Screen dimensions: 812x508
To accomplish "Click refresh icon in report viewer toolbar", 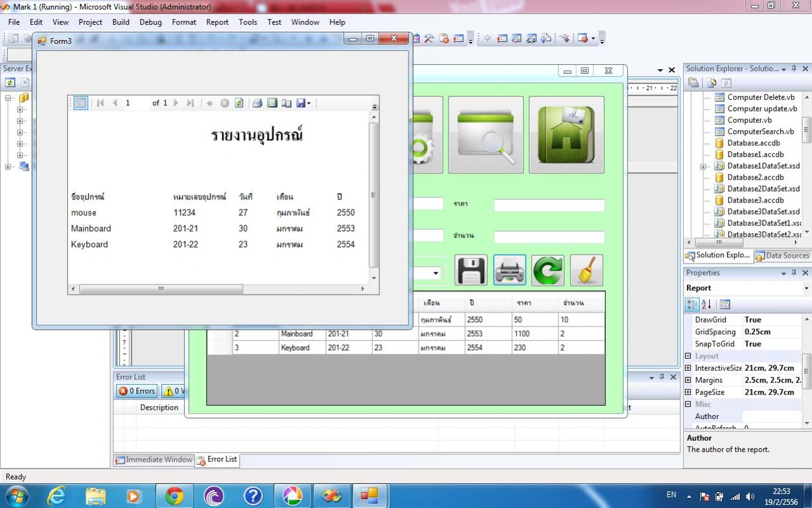I will pos(239,103).
